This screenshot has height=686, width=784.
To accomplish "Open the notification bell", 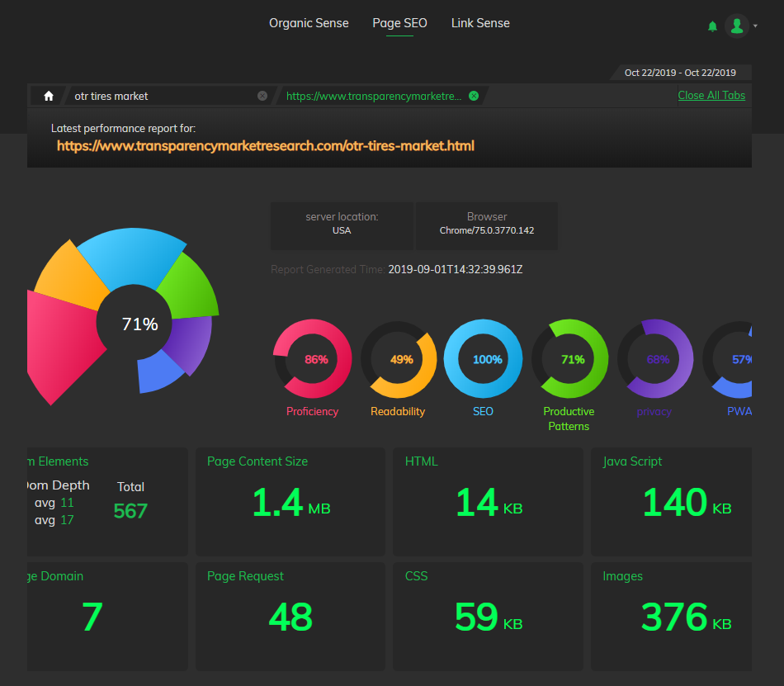I will 712,26.
